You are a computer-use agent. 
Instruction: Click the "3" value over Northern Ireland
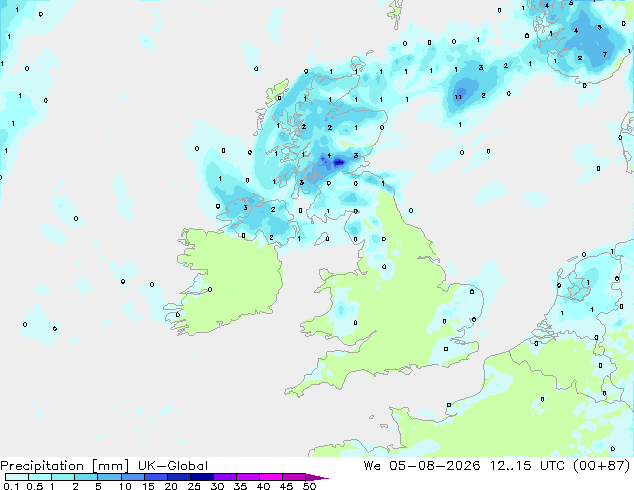(245, 208)
